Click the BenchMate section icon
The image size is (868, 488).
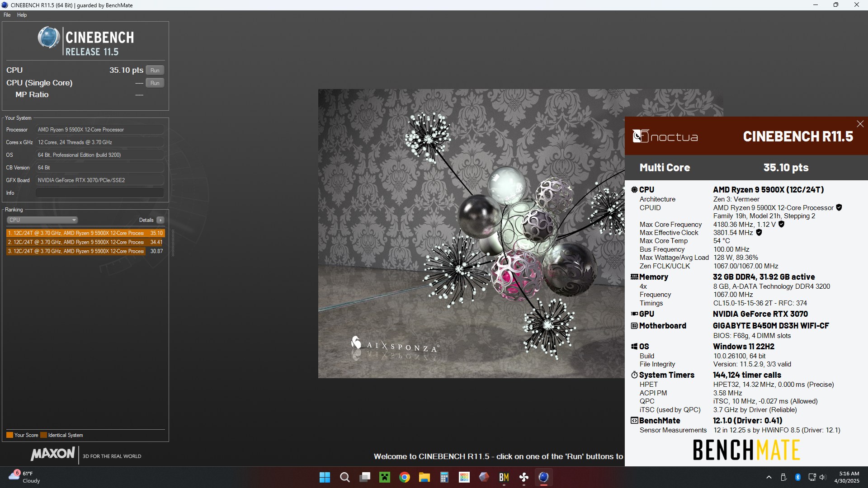tap(634, 420)
